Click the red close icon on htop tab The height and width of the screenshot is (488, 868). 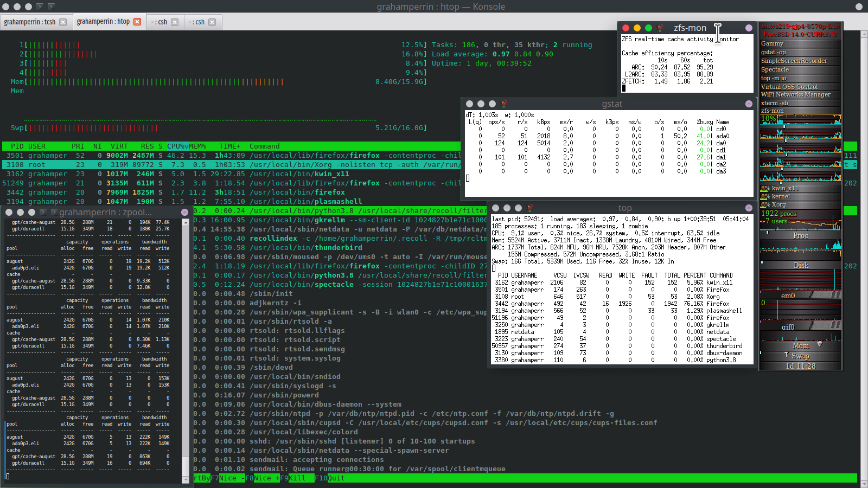(x=137, y=22)
